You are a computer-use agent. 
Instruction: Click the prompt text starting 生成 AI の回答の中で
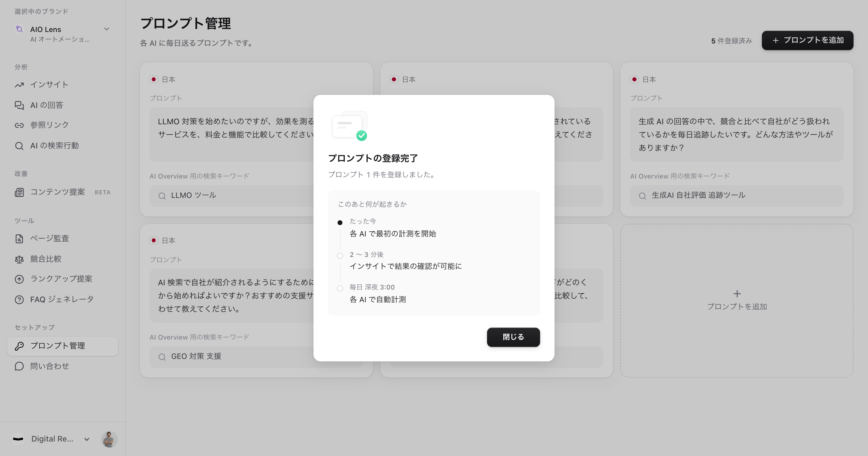pyautogui.click(x=736, y=134)
